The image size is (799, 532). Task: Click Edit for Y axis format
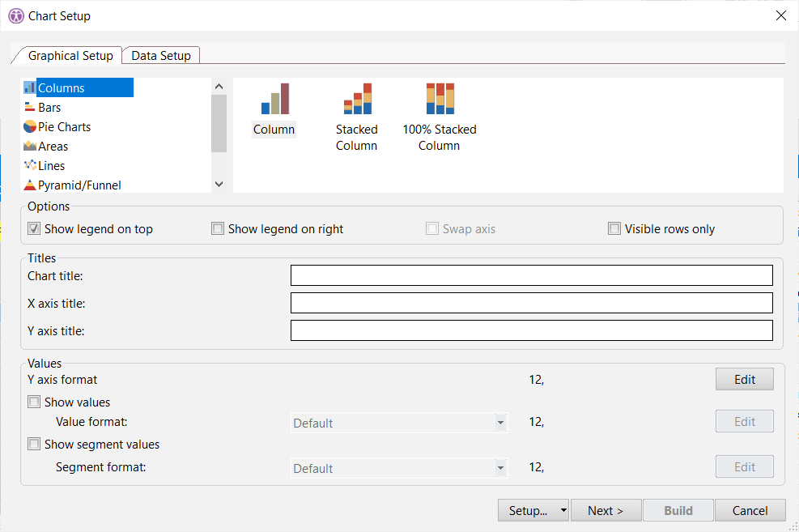(744, 380)
